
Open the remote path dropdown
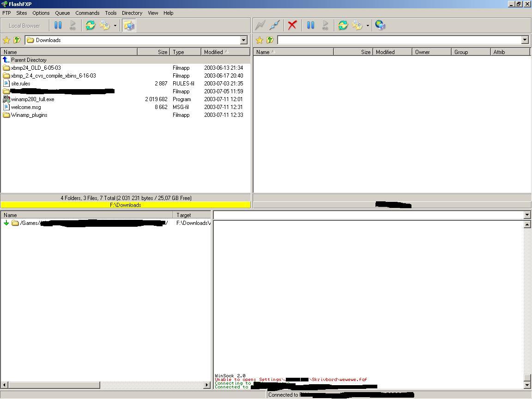click(x=525, y=40)
